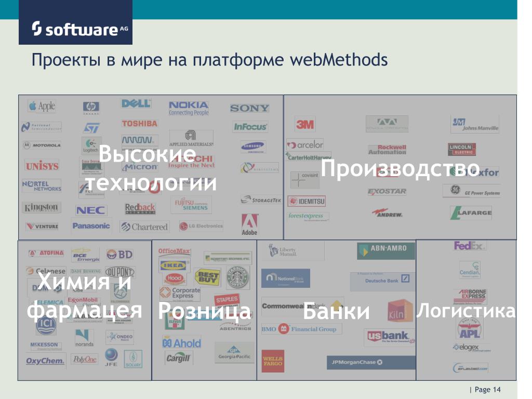Click the Deutsche Bank logo
This screenshot has width=532, height=399.
pos(382,281)
